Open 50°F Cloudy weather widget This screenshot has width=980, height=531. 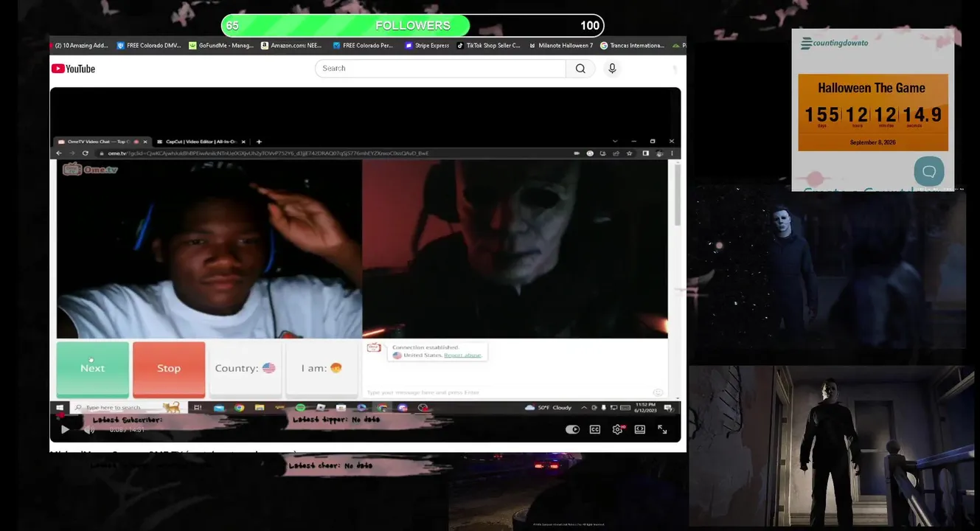click(549, 407)
